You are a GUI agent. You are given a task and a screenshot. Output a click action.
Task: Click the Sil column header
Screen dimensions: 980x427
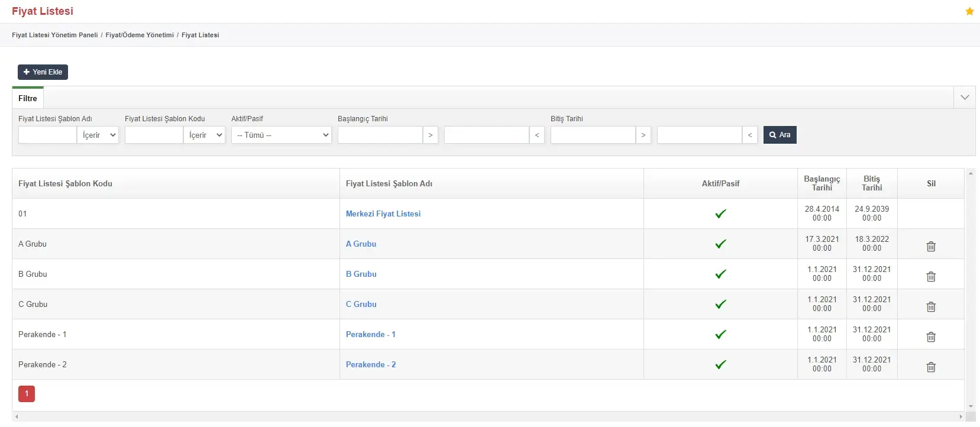pyautogui.click(x=931, y=184)
